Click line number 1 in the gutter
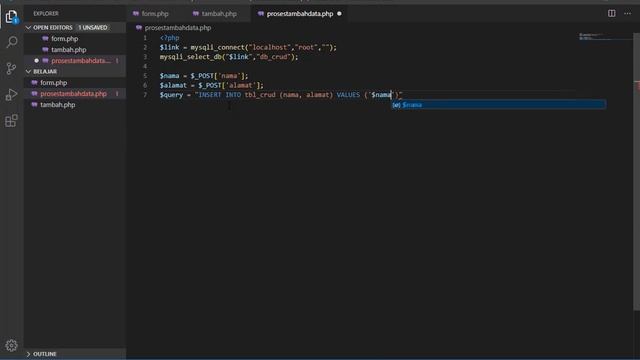The height and width of the screenshot is (360, 640). tap(145, 38)
